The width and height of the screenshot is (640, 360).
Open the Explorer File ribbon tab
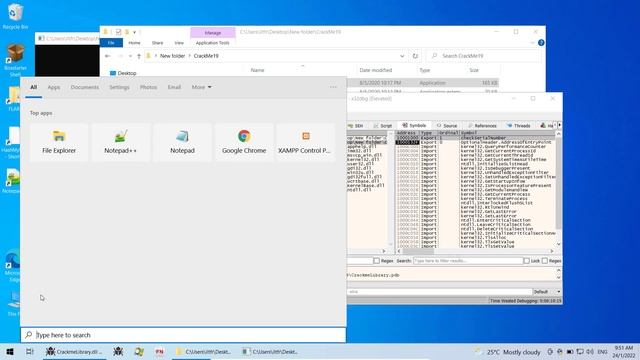111,43
